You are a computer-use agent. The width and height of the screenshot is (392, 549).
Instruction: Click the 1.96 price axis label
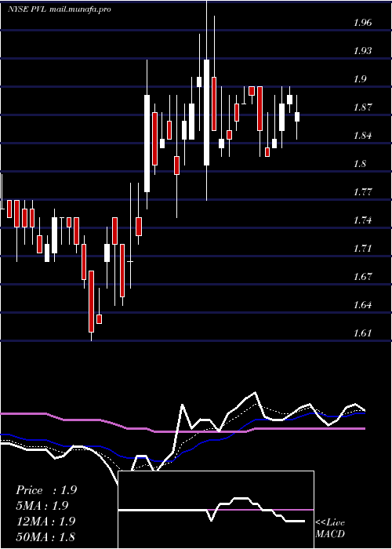pos(362,23)
